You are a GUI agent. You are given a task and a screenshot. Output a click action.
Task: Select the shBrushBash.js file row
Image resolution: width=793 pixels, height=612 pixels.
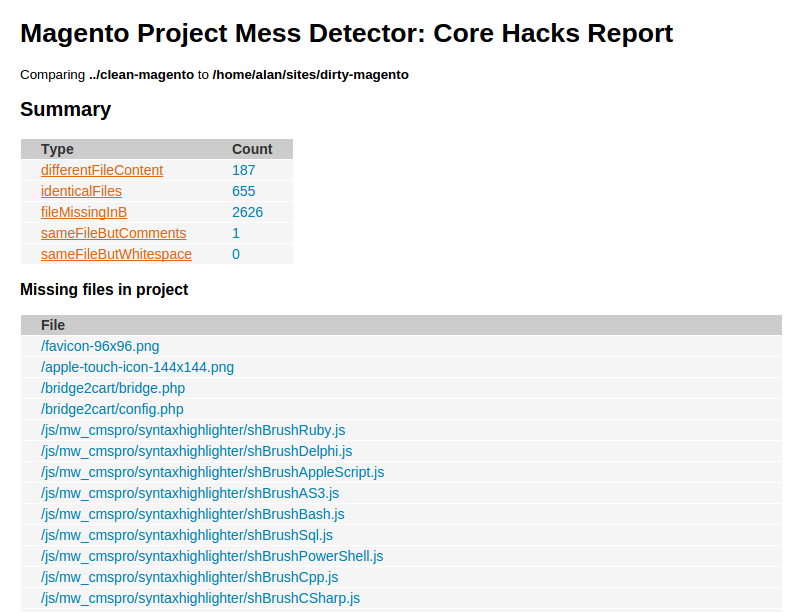(401, 514)
